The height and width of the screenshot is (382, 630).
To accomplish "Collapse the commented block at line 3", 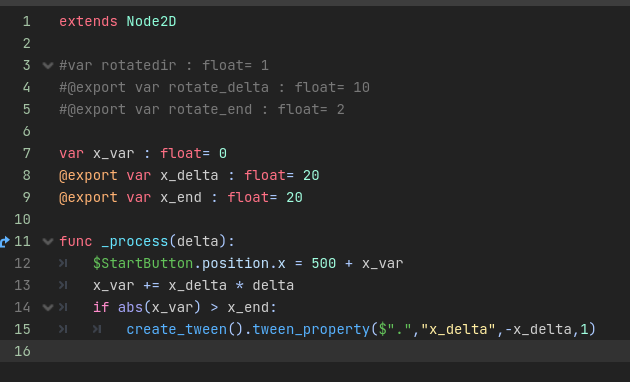I will point(48,65).
